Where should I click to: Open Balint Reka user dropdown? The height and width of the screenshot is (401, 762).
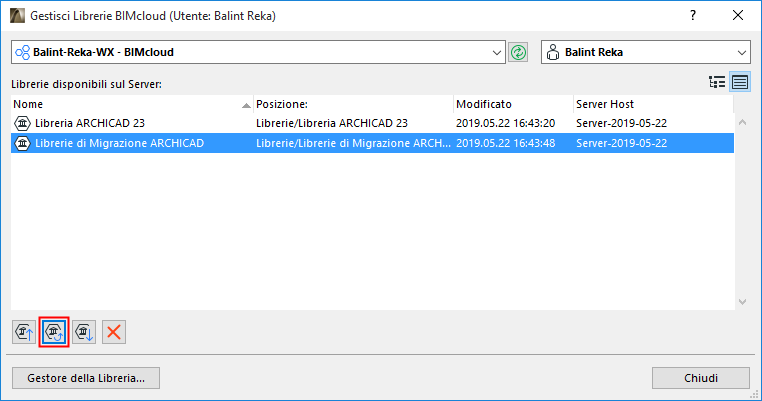click(x=646, y=52)
